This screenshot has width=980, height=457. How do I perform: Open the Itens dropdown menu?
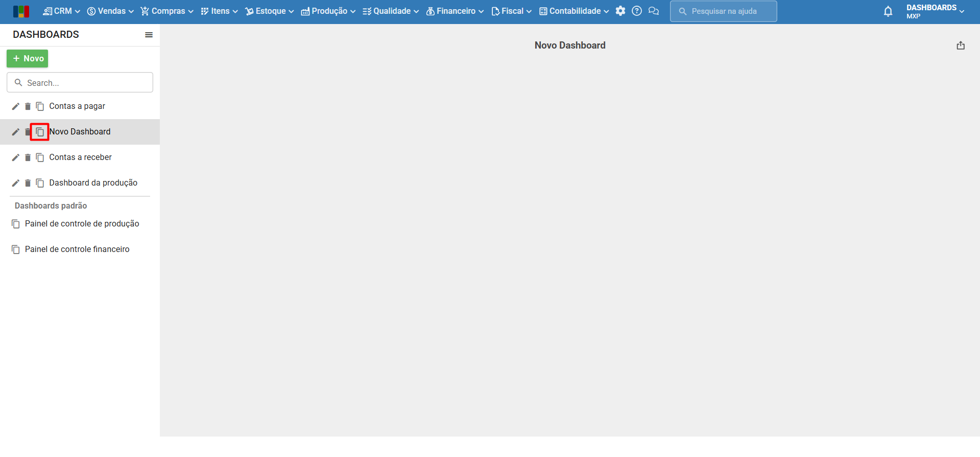click(220, 11)
